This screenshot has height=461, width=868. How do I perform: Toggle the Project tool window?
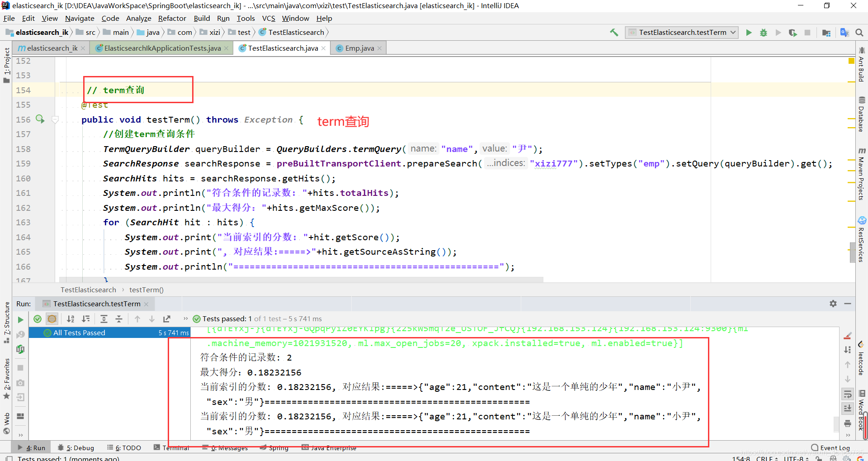pyautogui.click(x=6, y=65)
